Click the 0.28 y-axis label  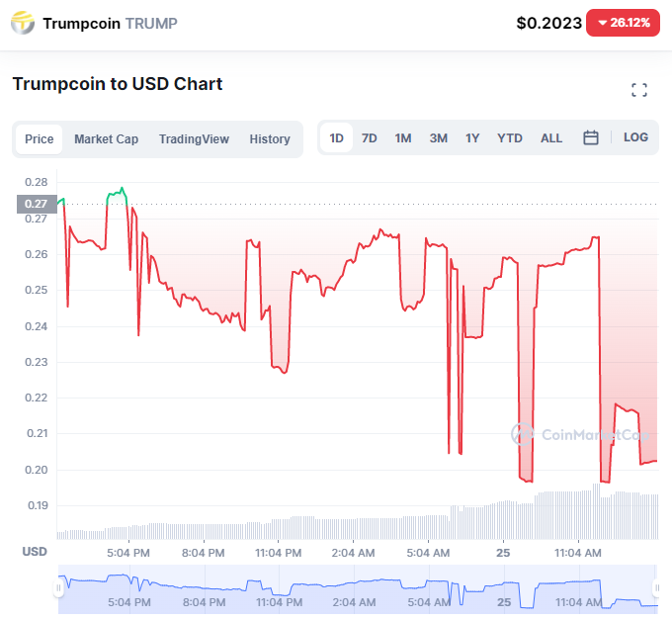click(36, 182)
